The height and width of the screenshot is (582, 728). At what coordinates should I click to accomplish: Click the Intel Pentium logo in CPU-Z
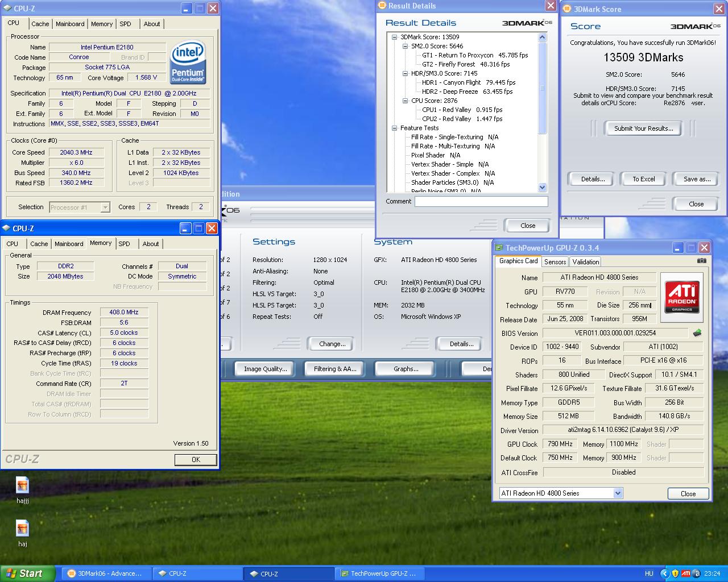click(188, 63)
